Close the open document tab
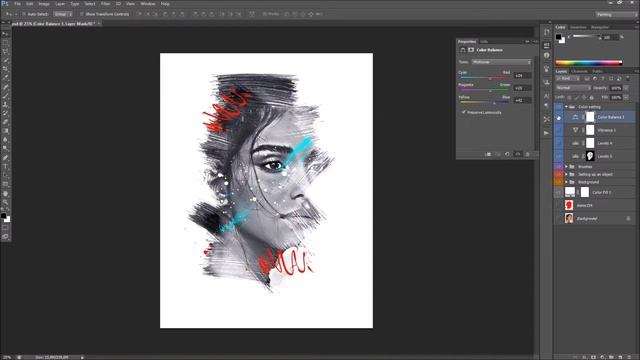The image size is (640, 360). [x=99, y=24]
